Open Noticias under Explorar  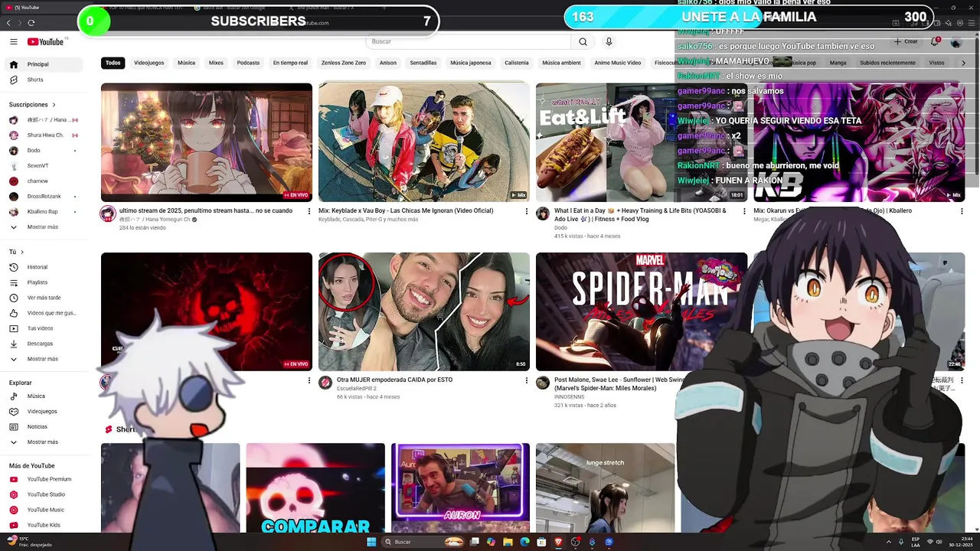pyautogui.click(x=43, y=427)
